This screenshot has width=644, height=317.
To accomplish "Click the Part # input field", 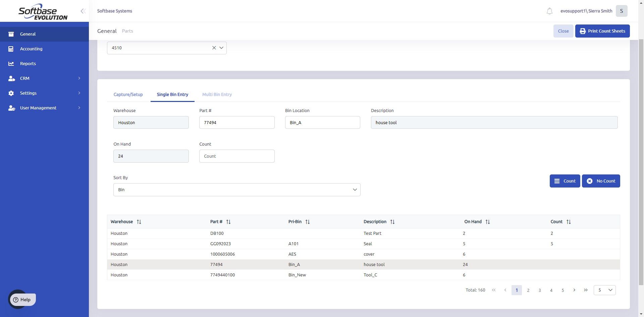I will coord(237,123).
